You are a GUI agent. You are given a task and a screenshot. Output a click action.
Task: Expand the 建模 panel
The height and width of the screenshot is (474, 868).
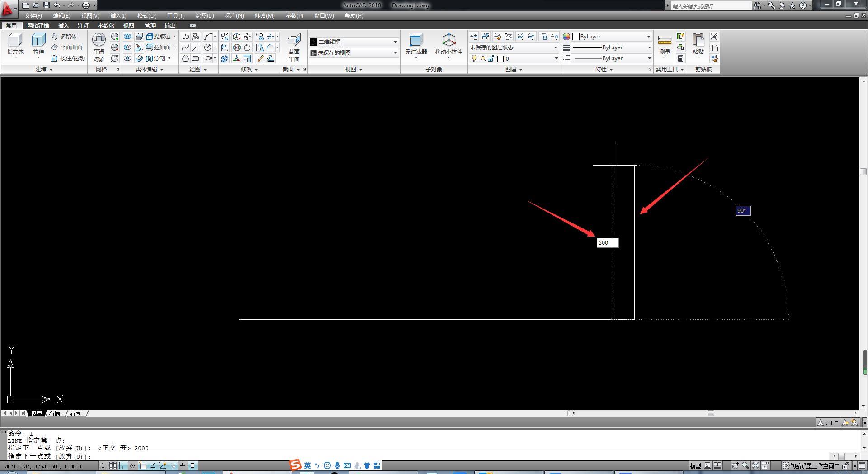tap(44, 69)
